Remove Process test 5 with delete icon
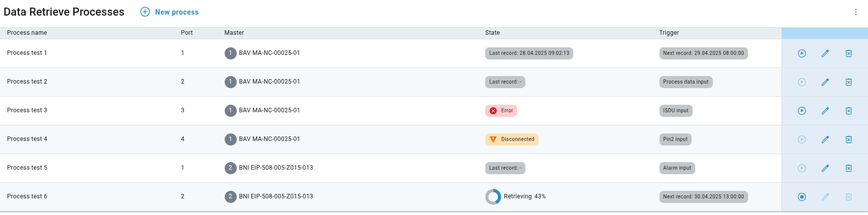This screenshot has width=868, height=215. (848, 168)
